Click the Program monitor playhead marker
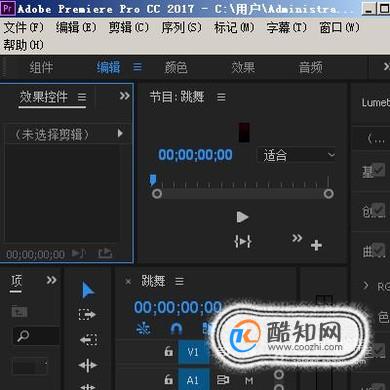This screenshot has width=390, height=390. [x=153, y=180]
